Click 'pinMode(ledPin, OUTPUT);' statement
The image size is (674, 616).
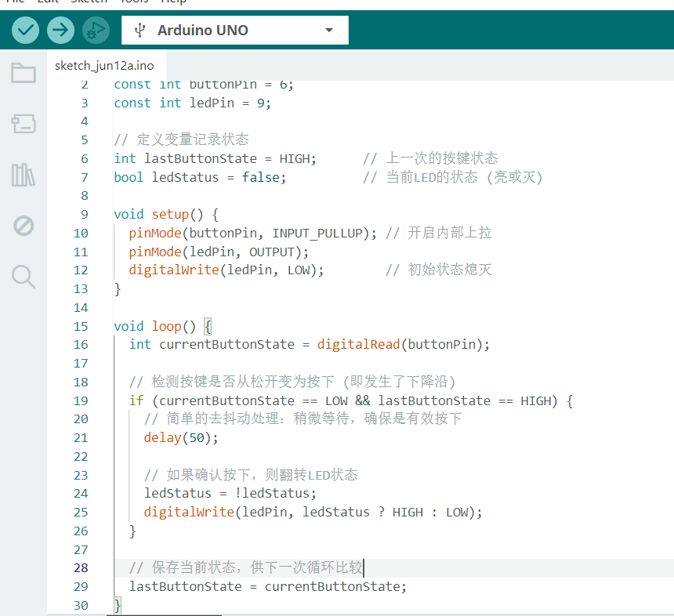click(219, 252)
